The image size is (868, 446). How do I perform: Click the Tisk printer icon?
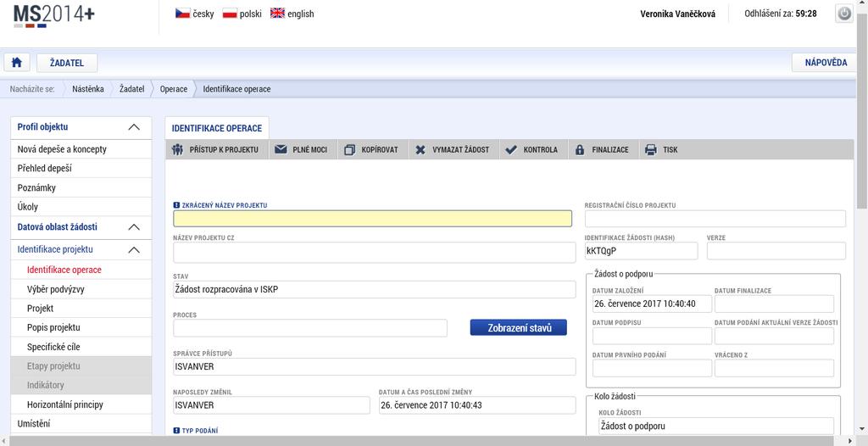coord(651,149)
